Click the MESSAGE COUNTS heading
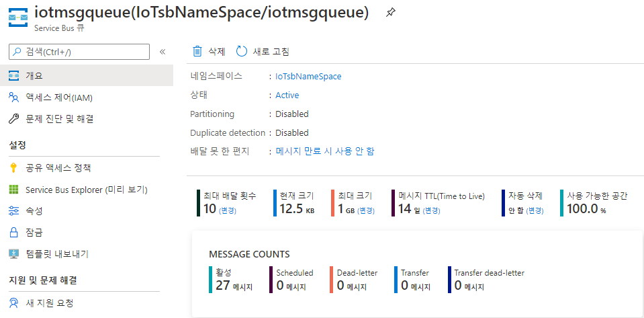This screenshot has height=318, width=644. pyautogui.click(x=249, y=254)
